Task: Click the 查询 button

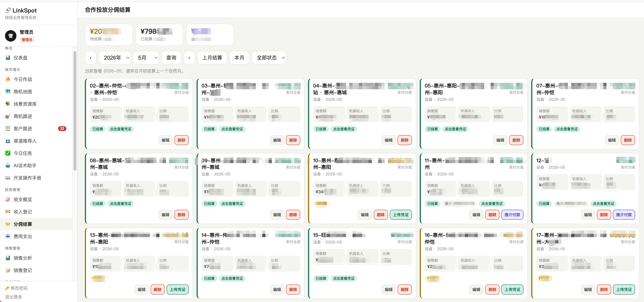Action: click(x=171, y=58)
